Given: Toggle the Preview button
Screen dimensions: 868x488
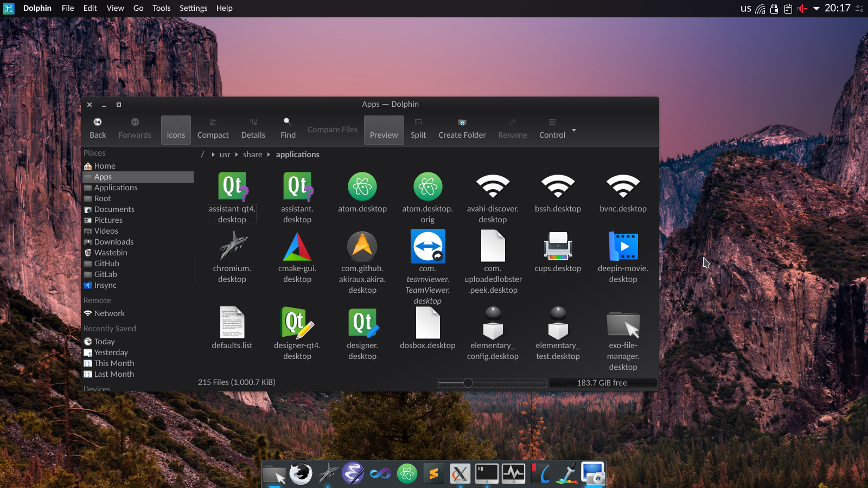Looking at the screenshot, I should (x=384, y=130).
